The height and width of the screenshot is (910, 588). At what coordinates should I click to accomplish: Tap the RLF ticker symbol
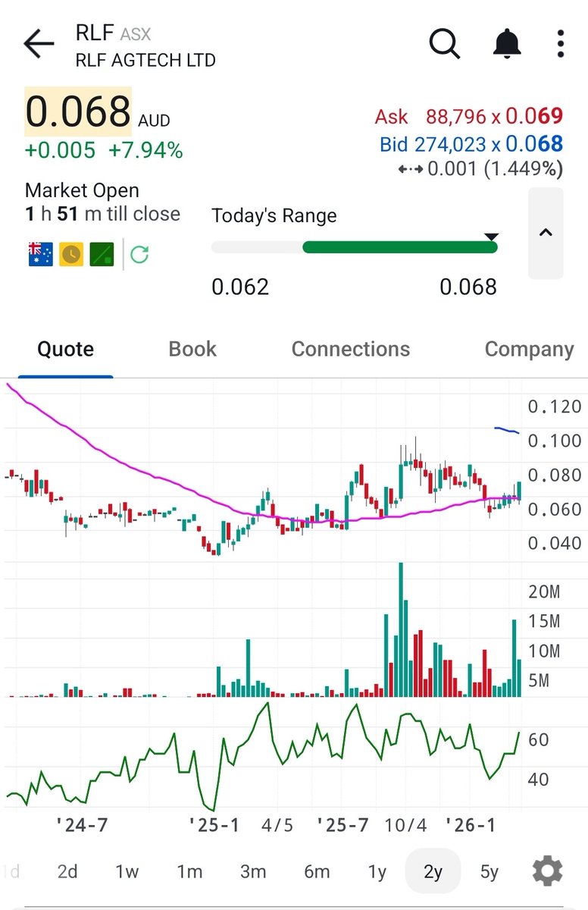(95, 33)
